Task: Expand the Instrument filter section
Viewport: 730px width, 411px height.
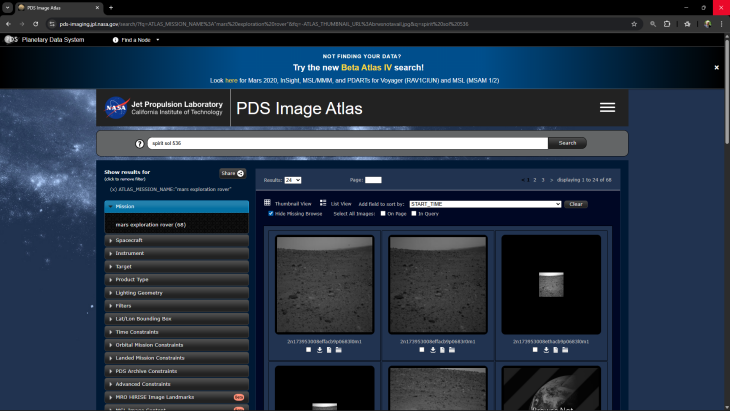Action: point(176,253)
